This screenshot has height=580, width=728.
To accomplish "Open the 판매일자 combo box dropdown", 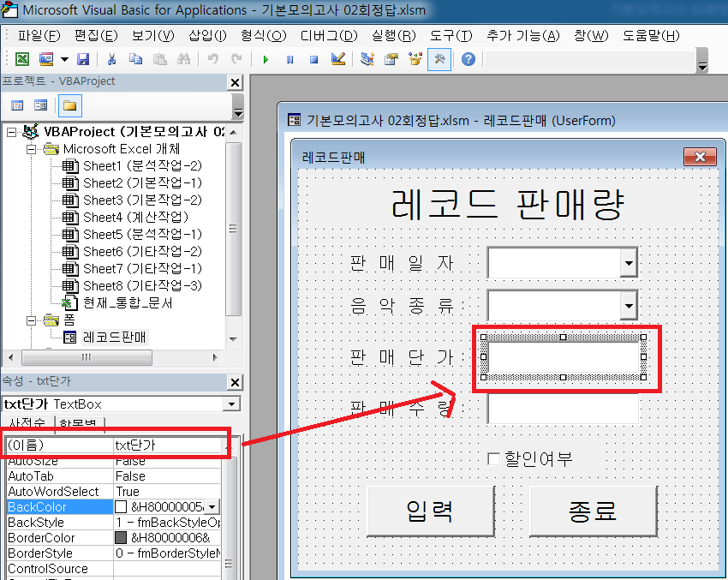I will click(x=629, y=263).
